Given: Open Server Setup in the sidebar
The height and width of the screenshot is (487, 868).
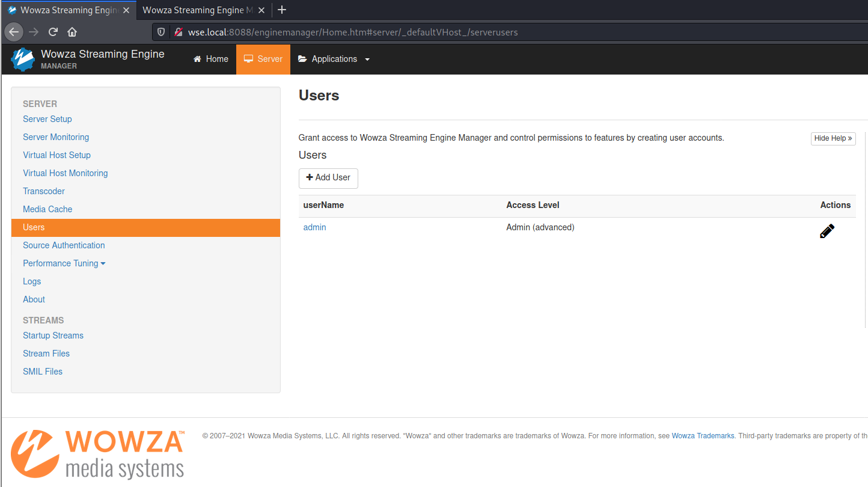Looking at the screenshot, I should [x=47, y=119].
